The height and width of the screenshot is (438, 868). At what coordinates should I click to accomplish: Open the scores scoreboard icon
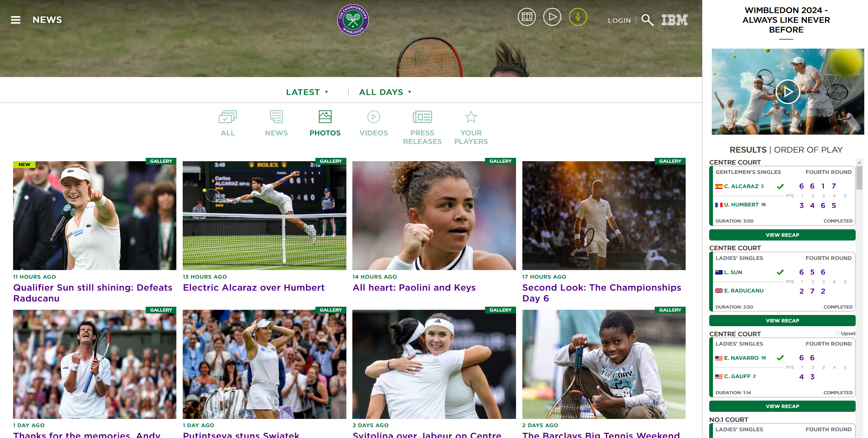pyautogui.click(x=527, y=17)
